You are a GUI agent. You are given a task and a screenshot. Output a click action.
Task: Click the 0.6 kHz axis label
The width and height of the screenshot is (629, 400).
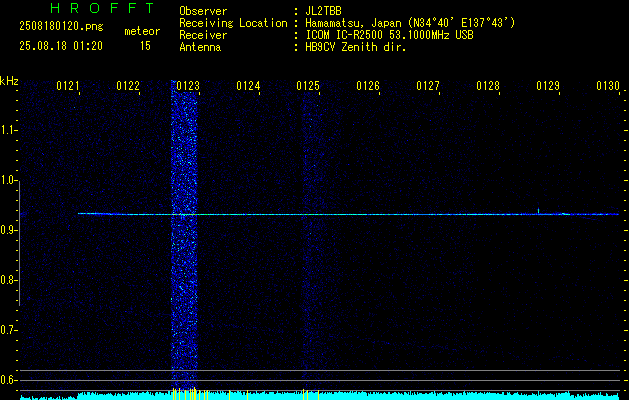[7, 380]
